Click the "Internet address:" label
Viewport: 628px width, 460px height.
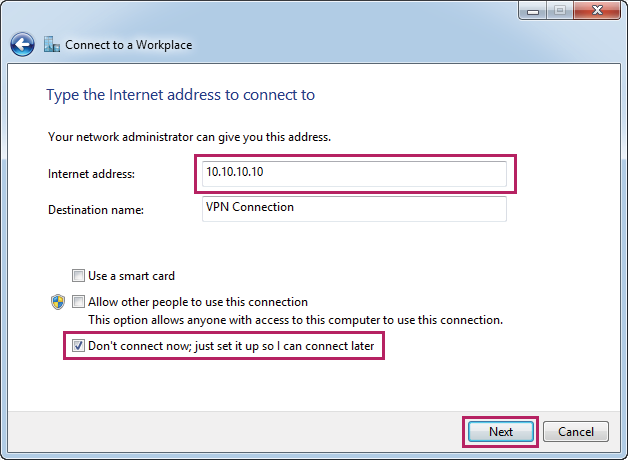coord(92,174)
